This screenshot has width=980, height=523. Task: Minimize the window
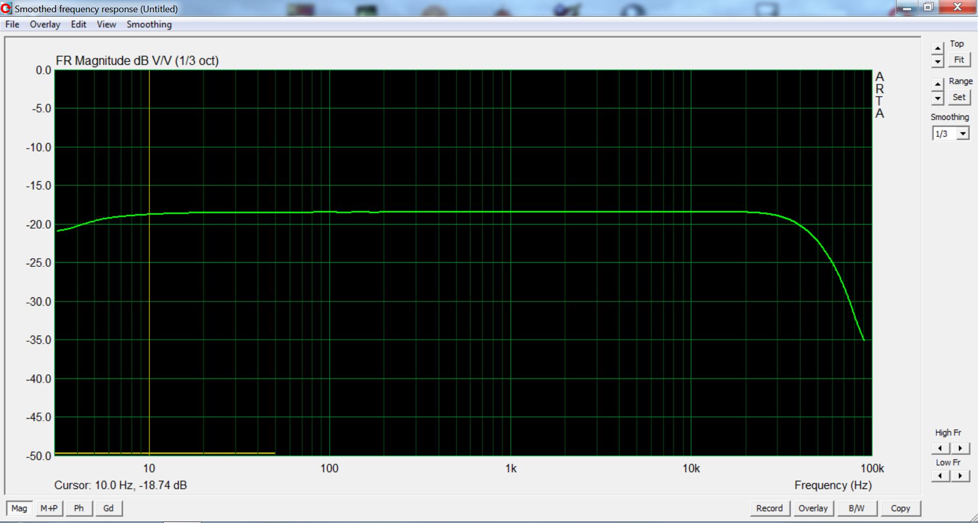[x=908, y=7]
